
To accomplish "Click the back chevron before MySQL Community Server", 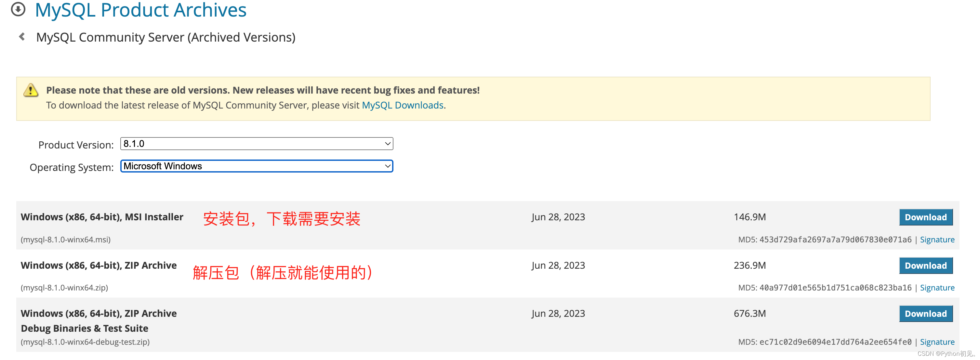I will tap(21, 36).
